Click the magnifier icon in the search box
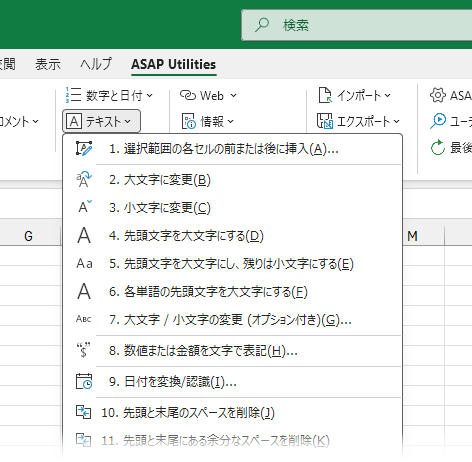This screenshot has width=472, height=462. 262,25
